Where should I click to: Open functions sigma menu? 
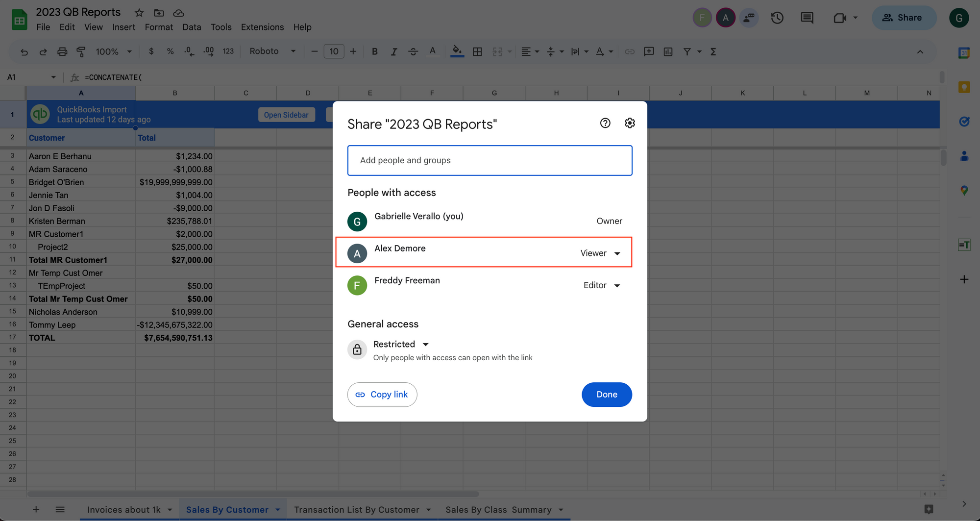coord(713,51)
